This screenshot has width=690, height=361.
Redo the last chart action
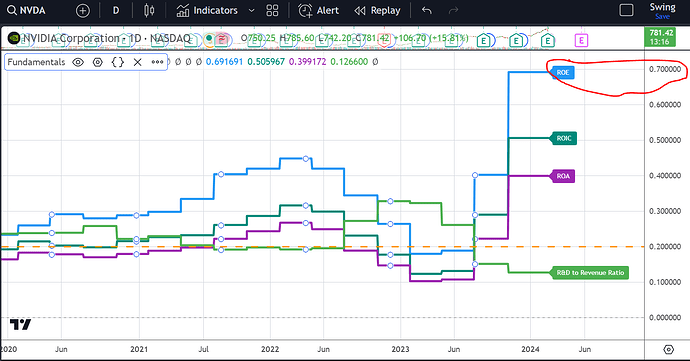tap(453, 11)
